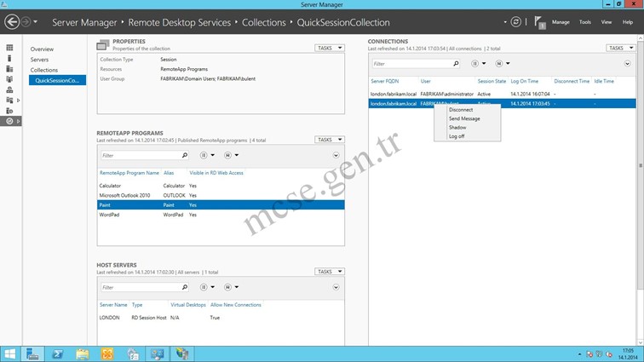Open RemoteApp Programs TASKS dropdown

tap(330, 140)
